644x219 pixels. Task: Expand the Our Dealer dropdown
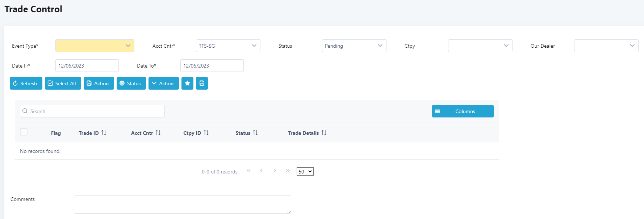[606, 46]
